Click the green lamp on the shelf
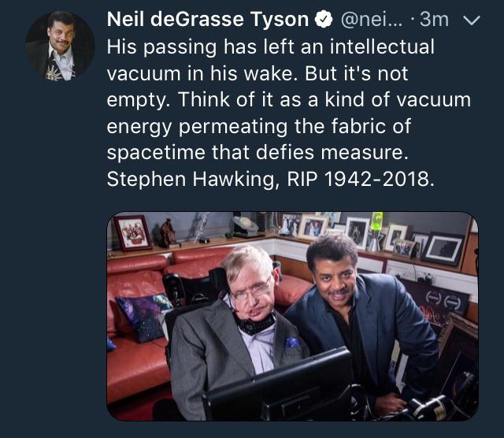The image size is (504, 438). 376,222
